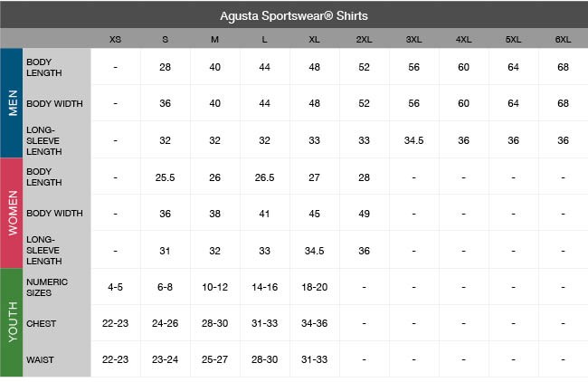
Task: Select Women's Body Width row label
Action: click(54, 214)
